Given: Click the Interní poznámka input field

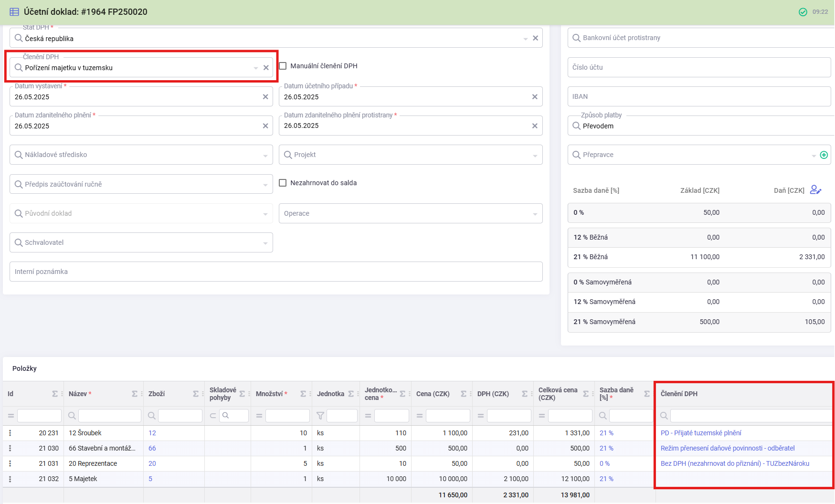Looking at the screenshot, I should [276, 272].
